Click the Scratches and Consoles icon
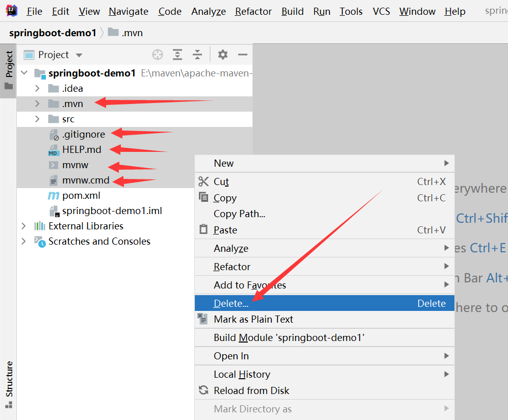The height and width of the screenshot is (420, 508). tap(40, 242)
